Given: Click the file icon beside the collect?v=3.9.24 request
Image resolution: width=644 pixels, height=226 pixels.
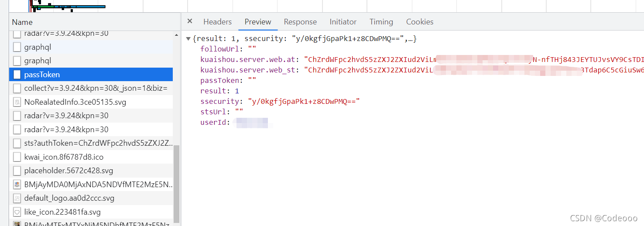Looking at the screenshot, I should (x=17, y=88).
